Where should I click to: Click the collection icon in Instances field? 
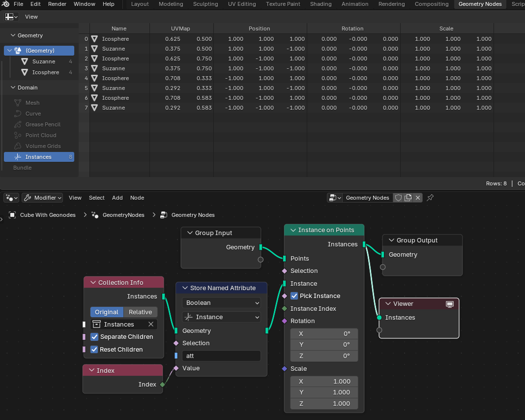point(96,324)
